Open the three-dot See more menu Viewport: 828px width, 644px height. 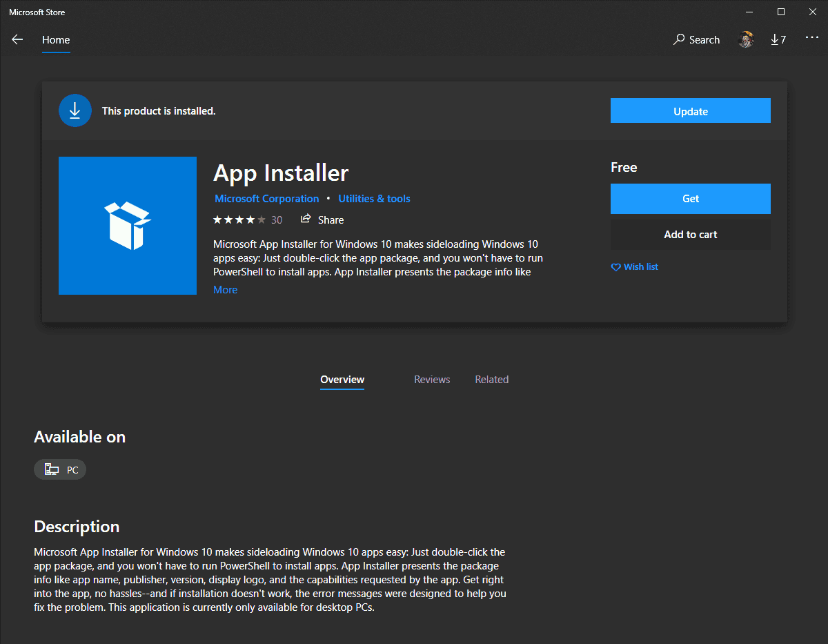pyautogui.click(x=811, y=39)
